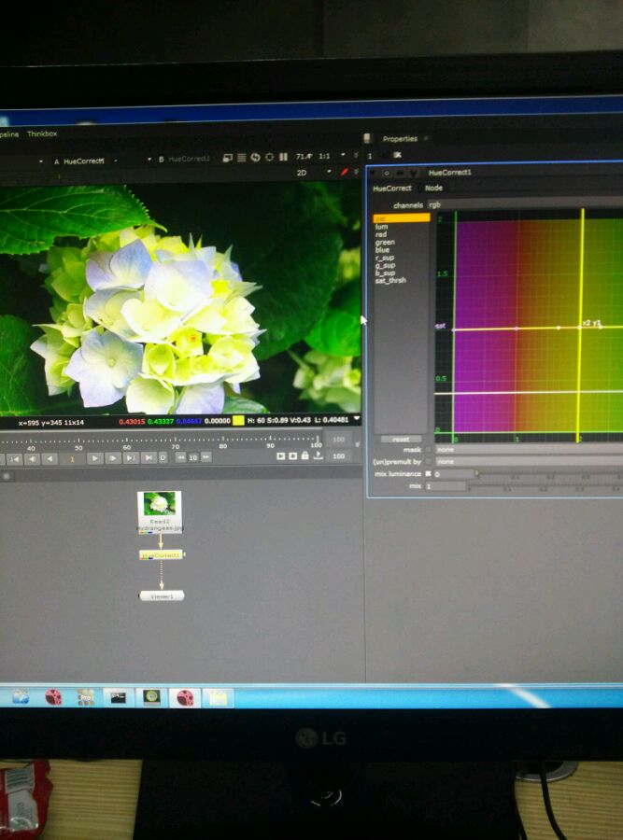Select the Properties panel tab

click(x=400, y=139)
